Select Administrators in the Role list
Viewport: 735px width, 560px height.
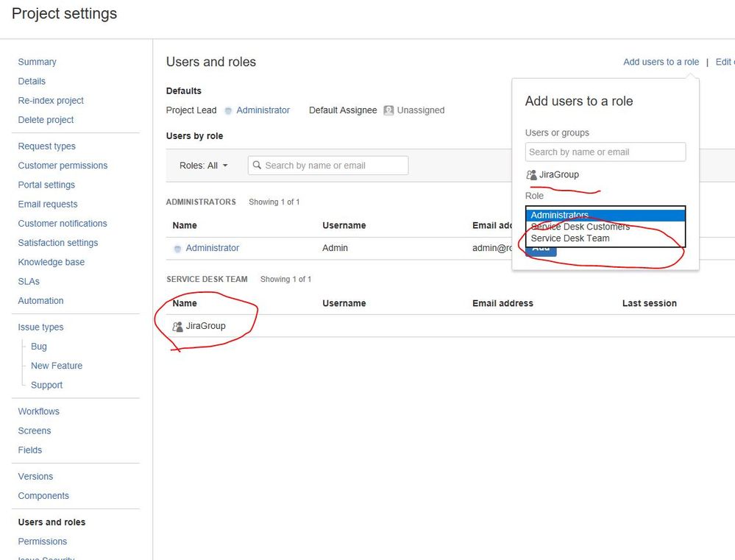coord(606,216)
